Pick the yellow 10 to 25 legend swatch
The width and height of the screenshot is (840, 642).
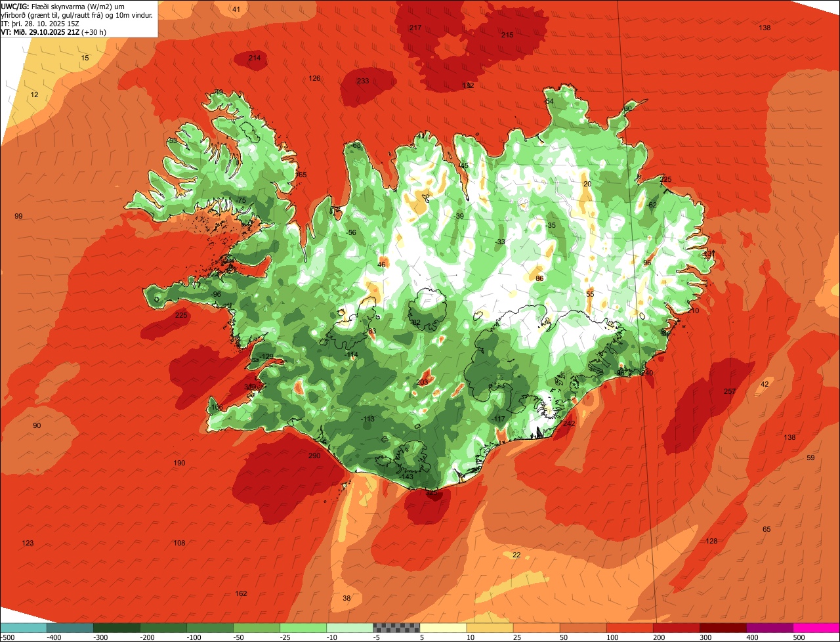490,628
